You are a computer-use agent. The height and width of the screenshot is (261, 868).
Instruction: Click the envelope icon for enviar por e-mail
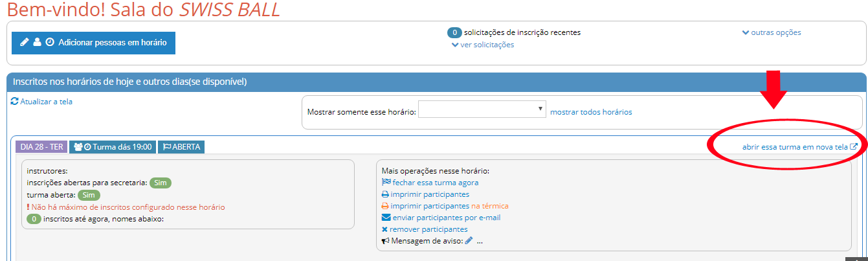[x=386, y=218]
